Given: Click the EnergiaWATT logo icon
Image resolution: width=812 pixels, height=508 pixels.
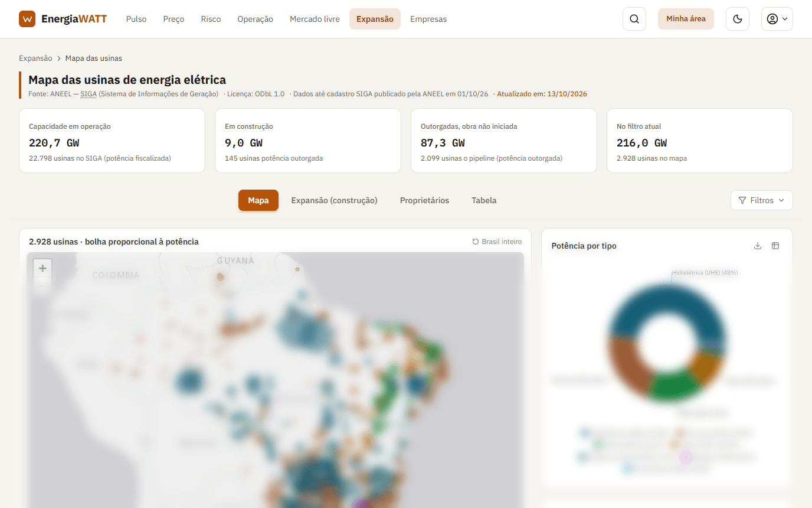Looking at the screenshot, I should (x=27, y=19).
